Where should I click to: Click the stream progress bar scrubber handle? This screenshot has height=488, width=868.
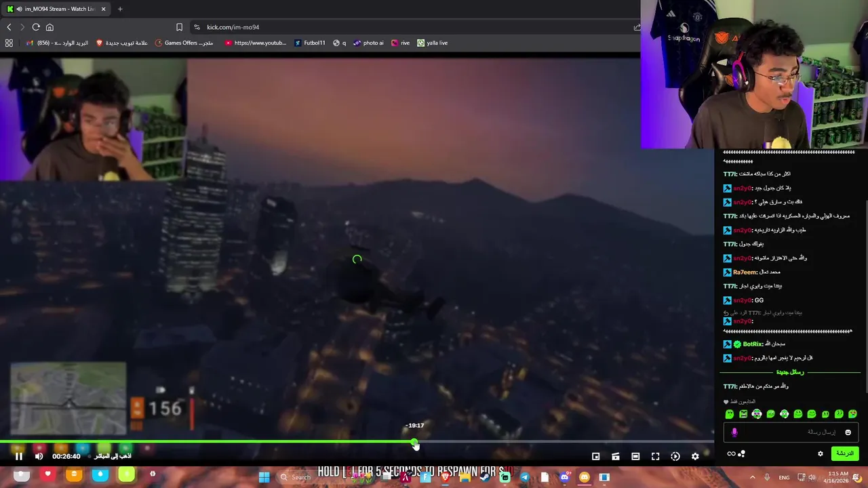point(414,442)
